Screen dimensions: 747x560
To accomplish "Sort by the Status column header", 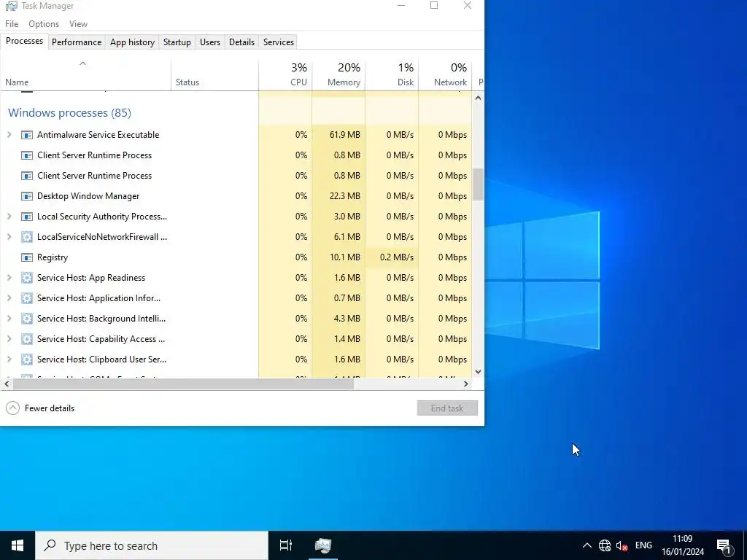I will coord(215,75).
